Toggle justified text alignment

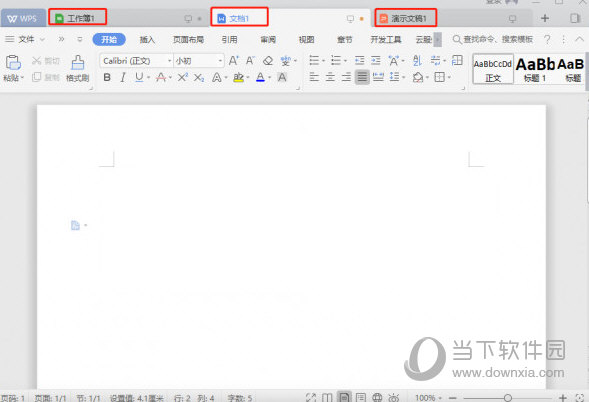pyautogui.click(x=362, y=77)
